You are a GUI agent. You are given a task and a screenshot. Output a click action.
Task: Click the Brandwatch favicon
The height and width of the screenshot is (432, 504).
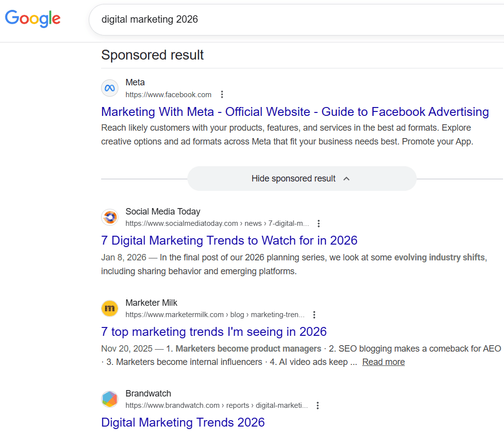click(x=109, y=399)
